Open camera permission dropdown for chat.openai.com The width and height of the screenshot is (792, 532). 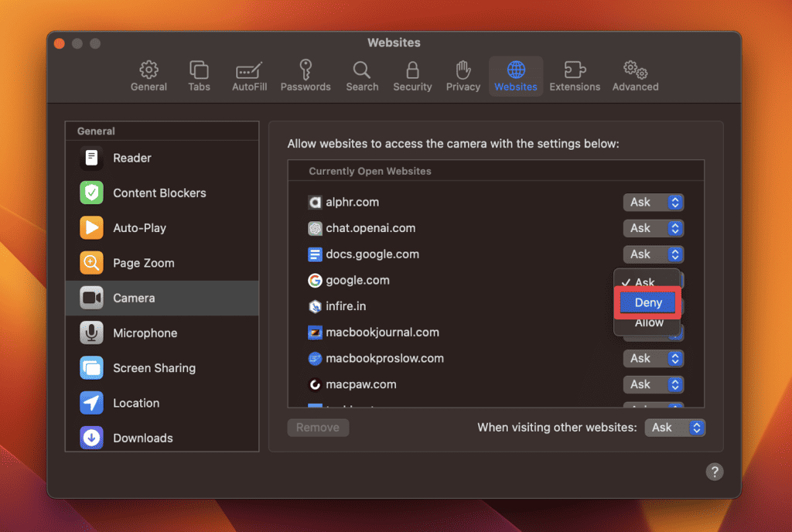[x=653, y=228]
